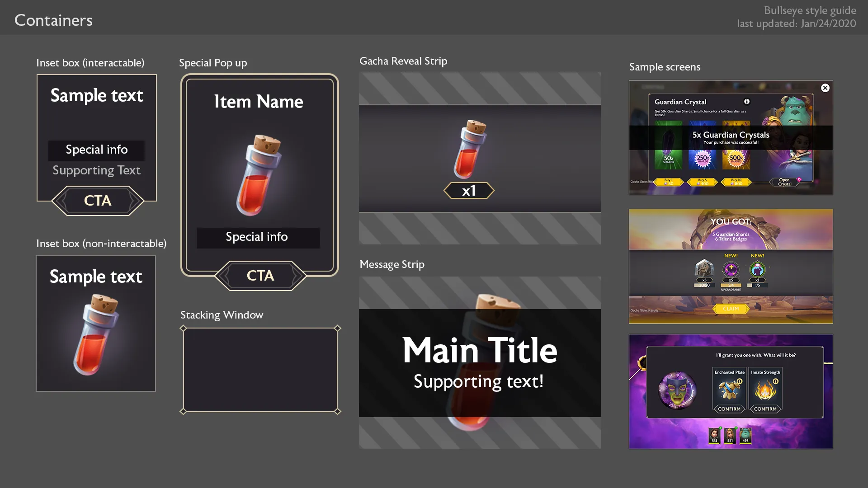Click info icon on Enchanted Plate card
Viewport: 868px width, 488px height.
(740, 381)
